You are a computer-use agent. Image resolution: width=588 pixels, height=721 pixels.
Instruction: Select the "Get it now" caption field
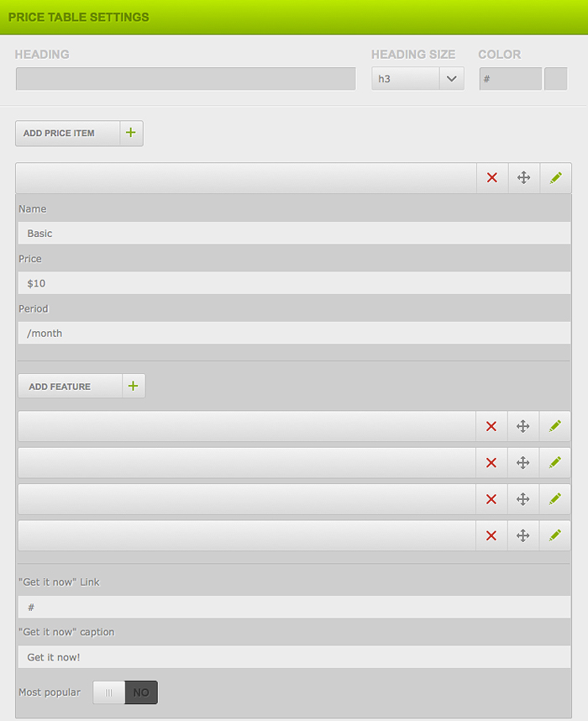[x=294, y=657]
